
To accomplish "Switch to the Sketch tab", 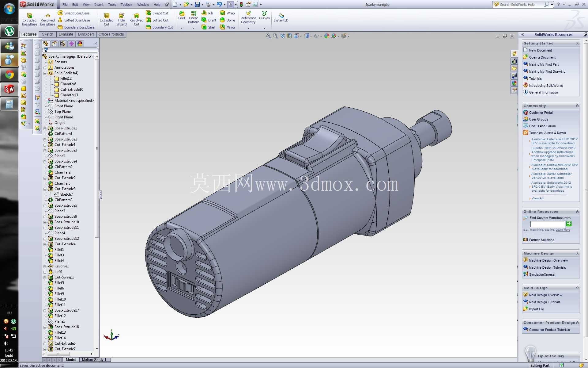I will [47, 34].
